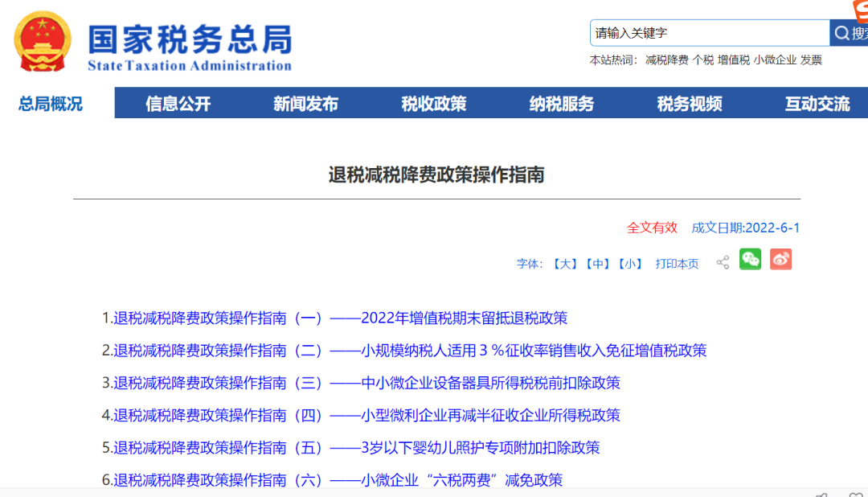This screenshot has width=868, height=497.
Task: Open guide (六) 小微企业六税两费减免政策
Action: pyautogui.click(x=338, y=480)
